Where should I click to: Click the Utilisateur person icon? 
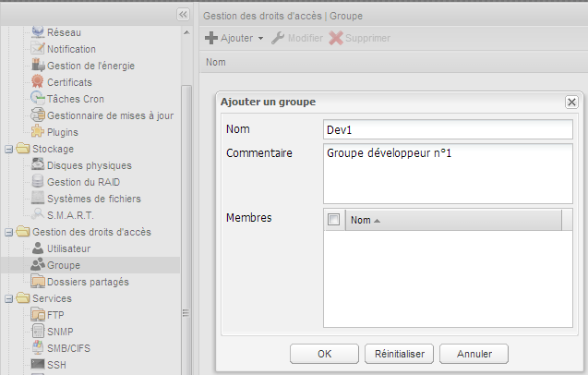pyautogui.click(x=38, y=248)
